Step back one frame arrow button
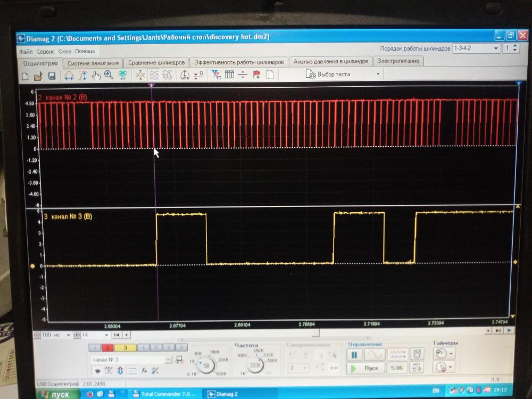This screenshot has height=399, width=532. pyautogui.click(x=126, y=335)
